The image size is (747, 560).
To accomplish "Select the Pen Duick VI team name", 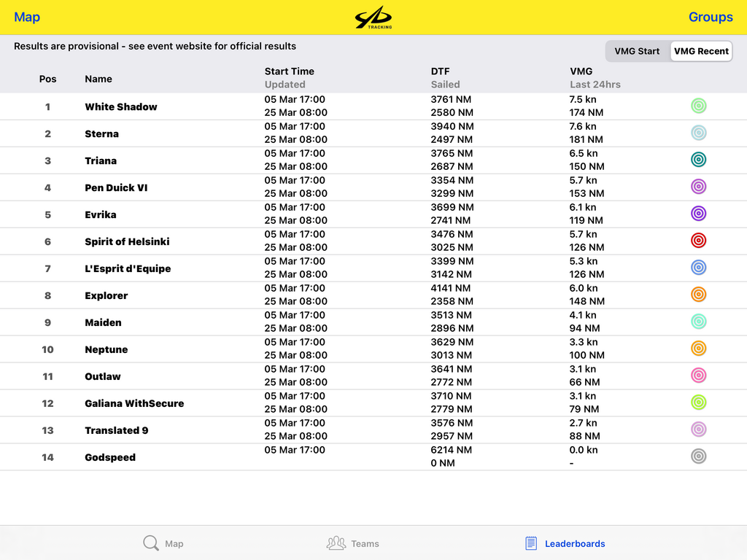I will tap(116, 187).
